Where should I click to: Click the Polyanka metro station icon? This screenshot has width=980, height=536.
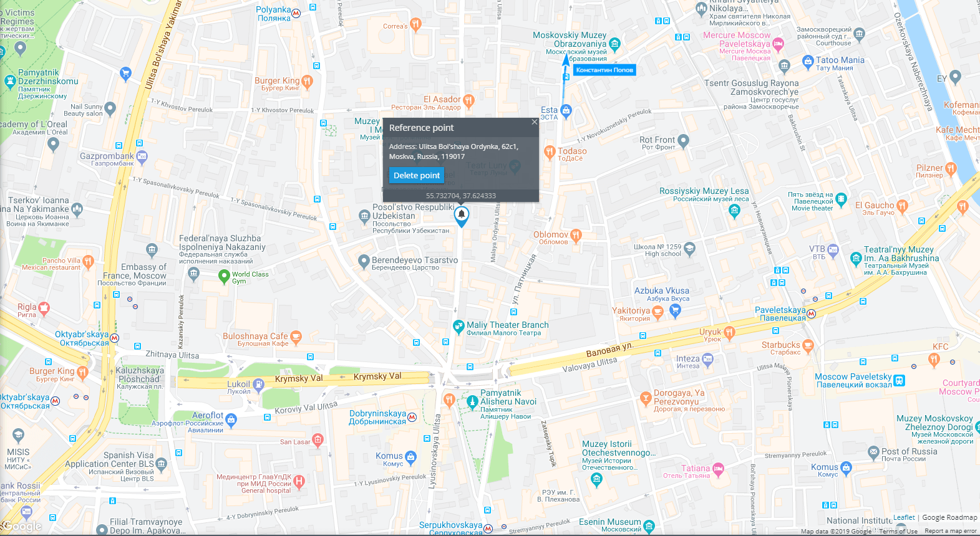click(x=296, y=12)
